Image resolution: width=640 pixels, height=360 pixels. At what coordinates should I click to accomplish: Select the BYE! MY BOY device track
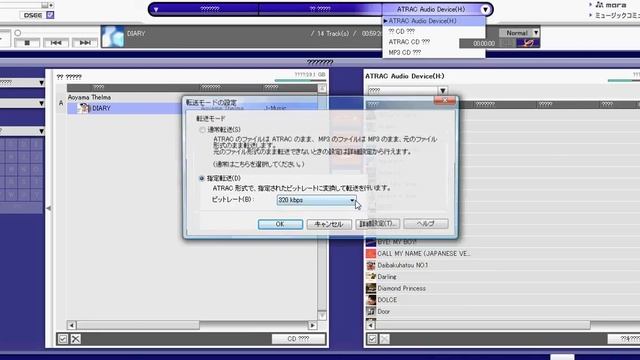397,242
